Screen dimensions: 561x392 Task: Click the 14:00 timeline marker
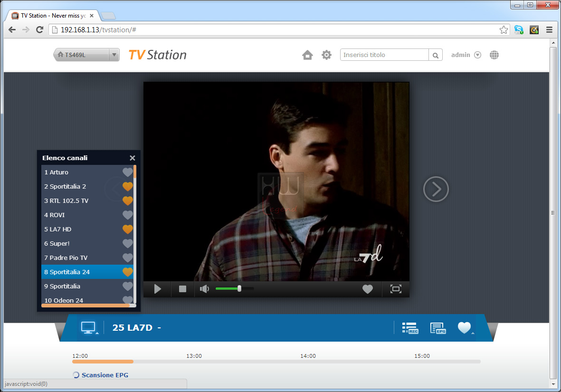[x=308, y=356]
